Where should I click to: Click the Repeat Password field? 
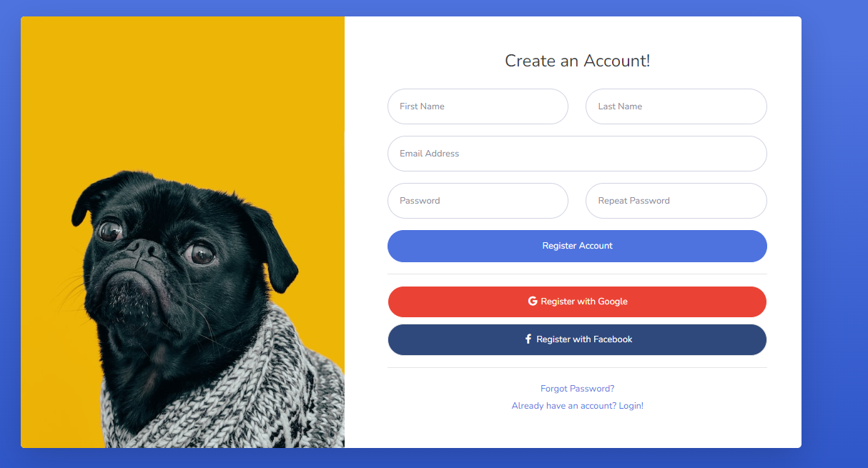[676, 201]
